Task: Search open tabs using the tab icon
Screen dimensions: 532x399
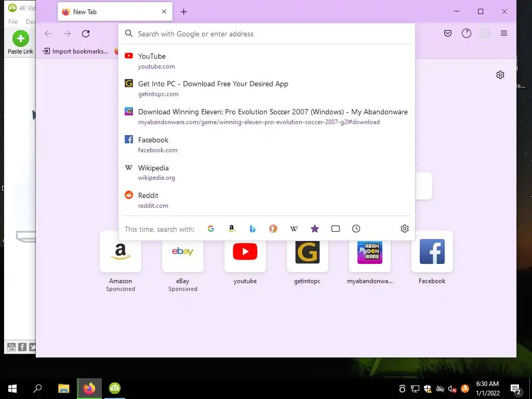Action: tap(336, 229)
